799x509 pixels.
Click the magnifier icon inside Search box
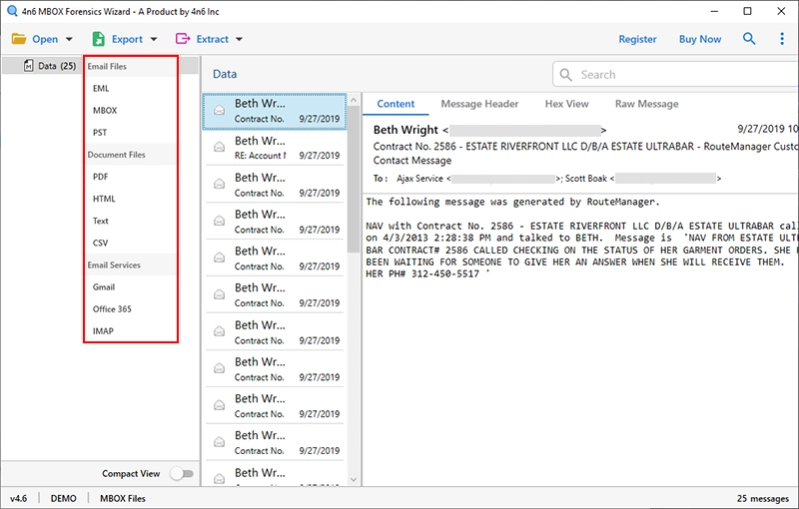[566, 75]
